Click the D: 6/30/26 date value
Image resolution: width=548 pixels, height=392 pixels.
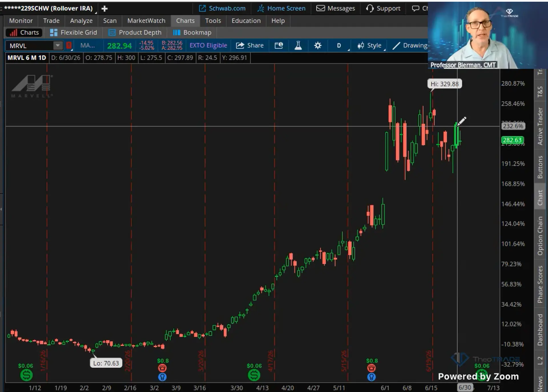(66, 58)
